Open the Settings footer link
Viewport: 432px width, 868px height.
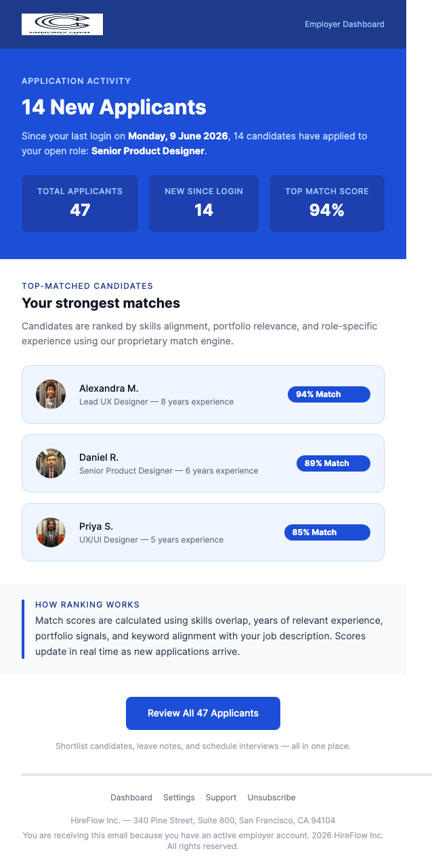pos(179,798)
